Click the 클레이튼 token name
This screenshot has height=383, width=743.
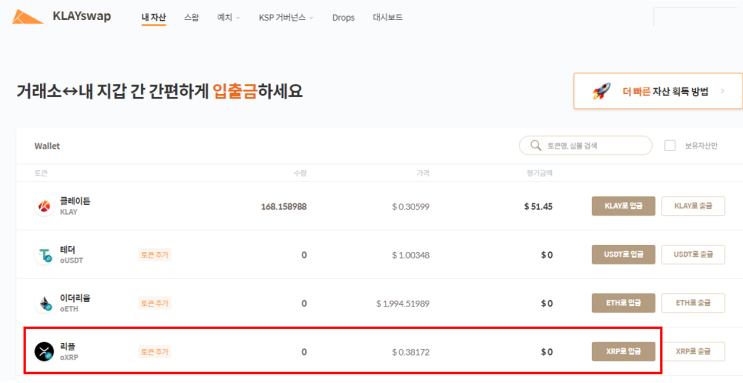pos(75,201)
